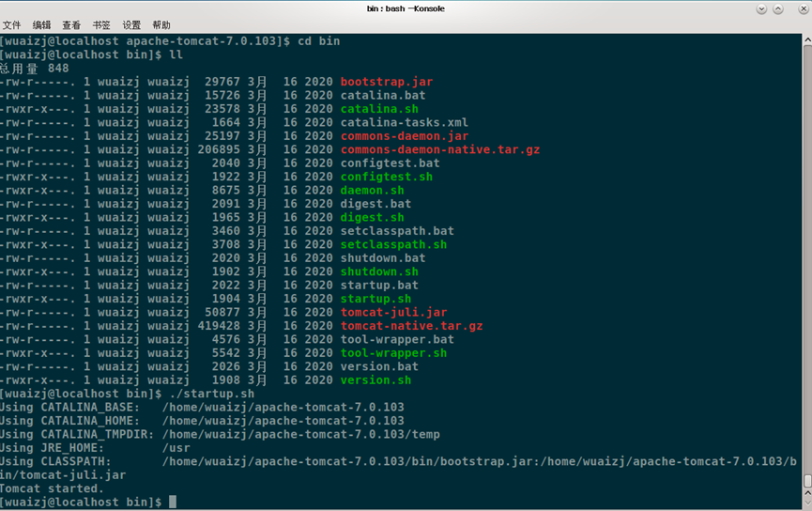Click the JRE_HOME /usr value

pos(176,448)
